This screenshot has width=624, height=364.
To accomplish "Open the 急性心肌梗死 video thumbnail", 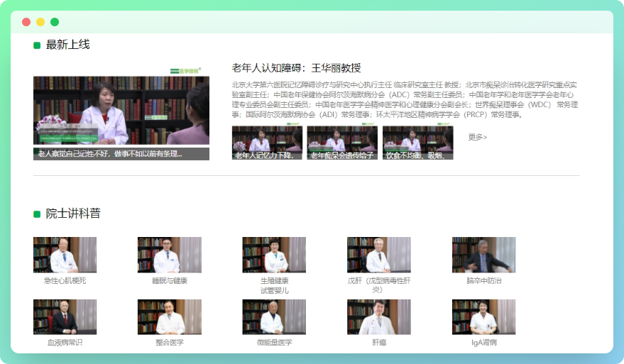I will [x=65, y=255].
